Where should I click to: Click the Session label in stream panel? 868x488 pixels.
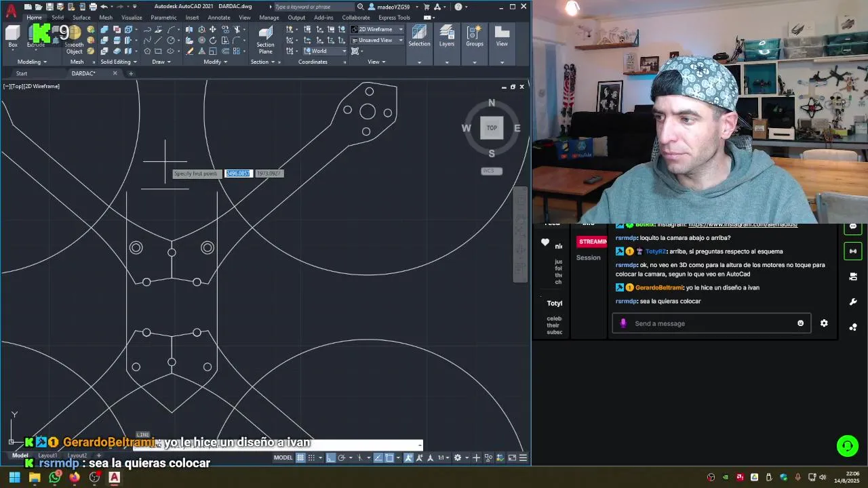pyautogui.click(x=588, y=258)
